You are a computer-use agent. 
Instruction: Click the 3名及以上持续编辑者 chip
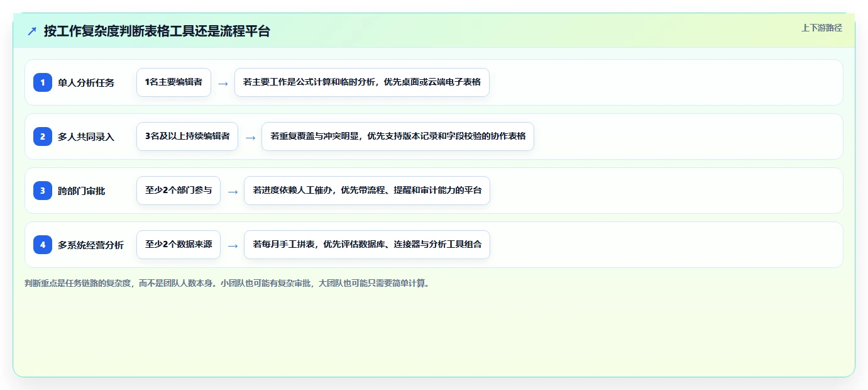point(187,136)
